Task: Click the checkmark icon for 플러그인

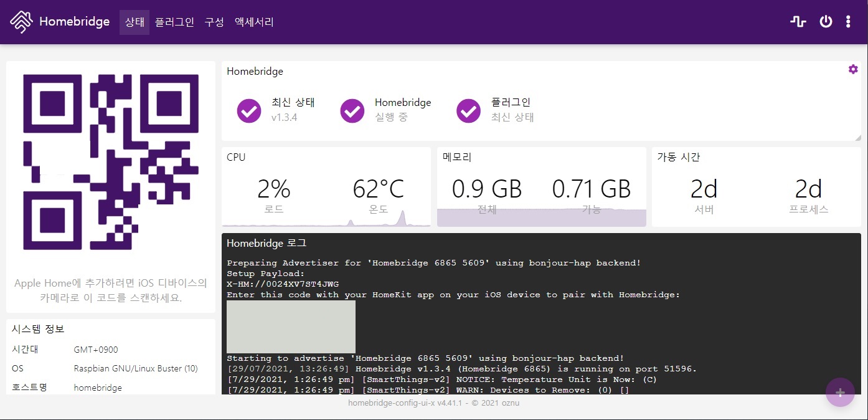Action: (x=468, y=111)
